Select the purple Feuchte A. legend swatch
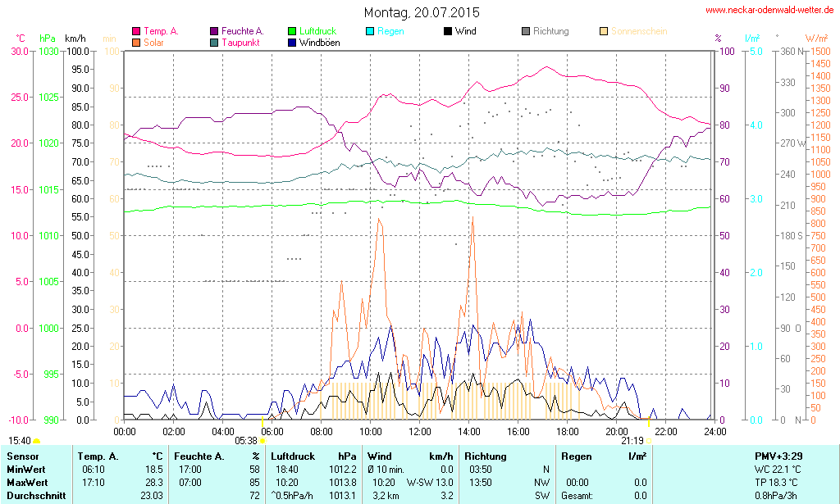Screen dimensions: 840x504 point(215,31)
